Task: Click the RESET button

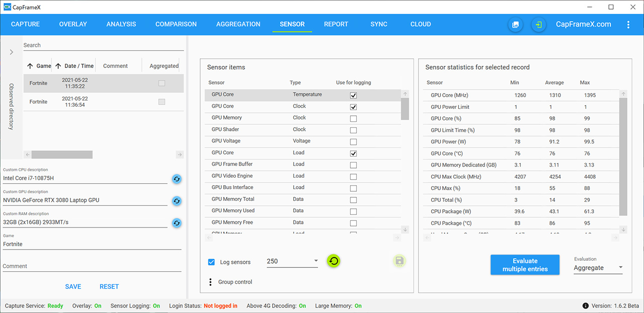Action: 109,287
